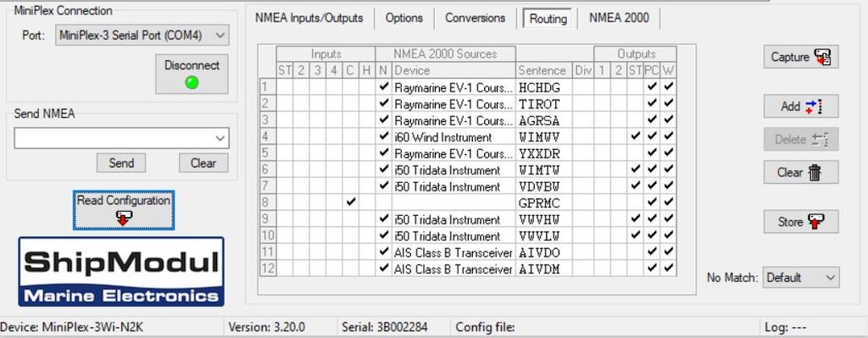Screen dimensions: 868x338
Task: Click the Send button
Action: click(x=121, y=163)
